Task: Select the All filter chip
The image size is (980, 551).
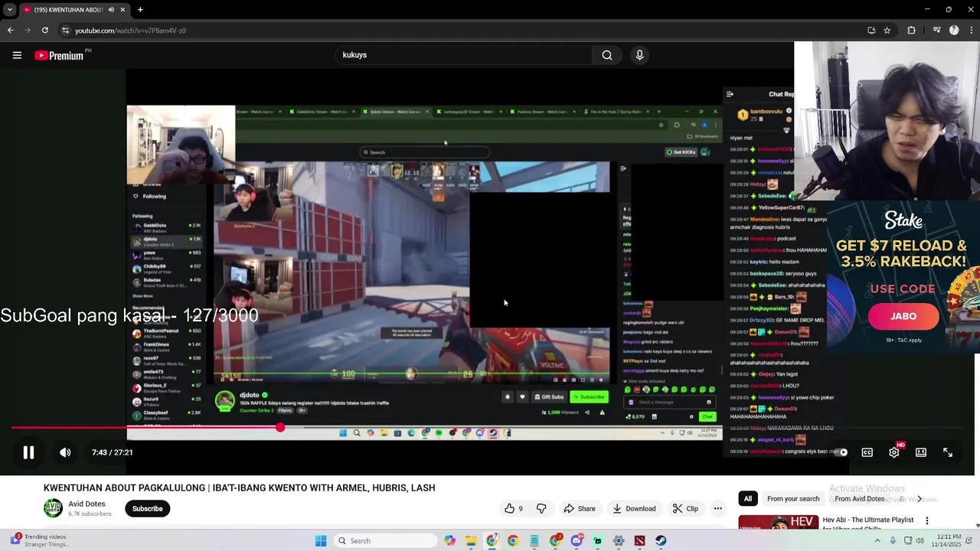Action: pos(748,499)
